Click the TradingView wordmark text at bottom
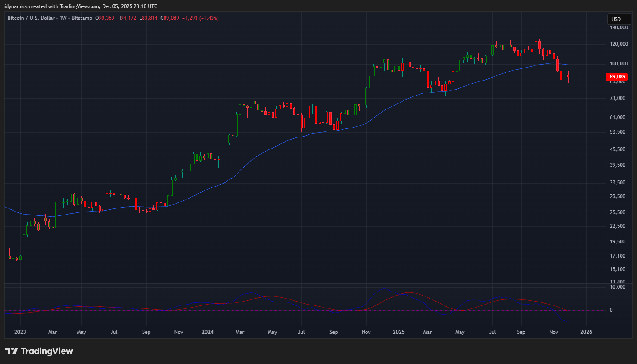637x364 pixels. 47,351
